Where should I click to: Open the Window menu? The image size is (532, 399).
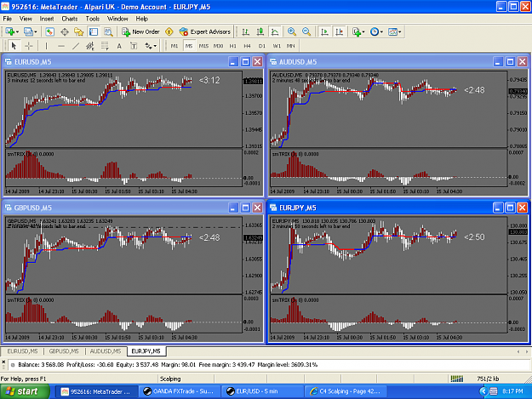tap(117, 19)
